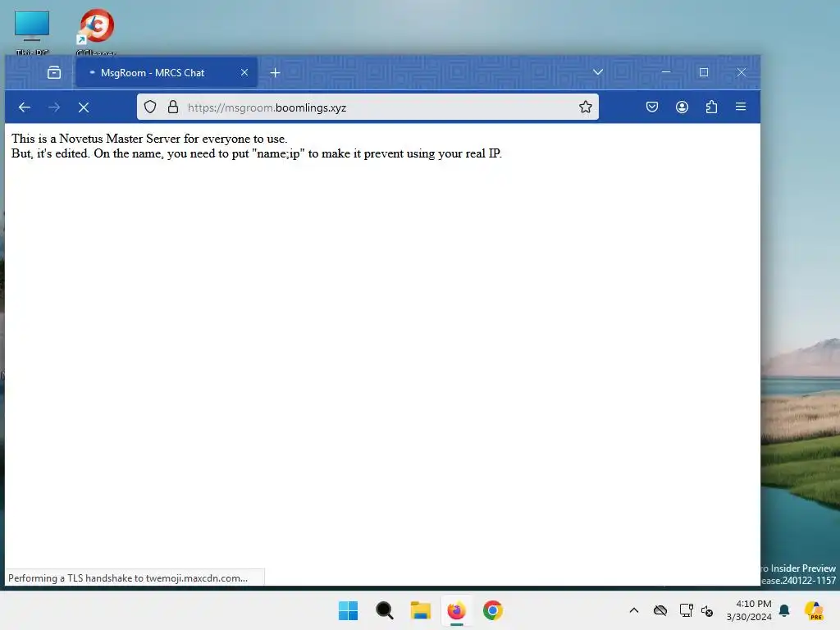Open the Windows Start menu
The width and height of the screenshot is (840, 630).
coord(348,610)
